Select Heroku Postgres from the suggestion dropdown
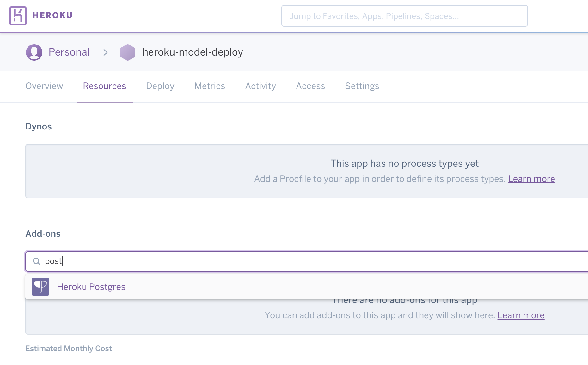This screenshot has width=588, height=365. coord(91,287)
